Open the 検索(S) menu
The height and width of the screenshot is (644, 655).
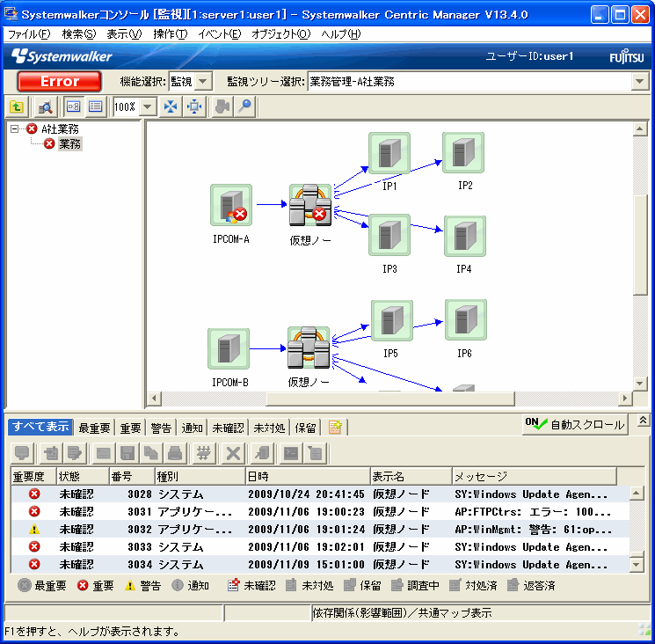[78, 34]
